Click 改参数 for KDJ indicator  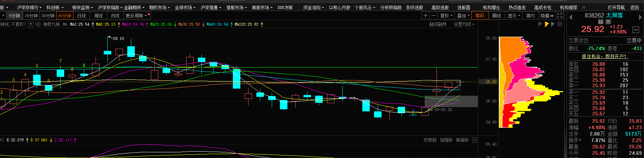coord(430,140)
